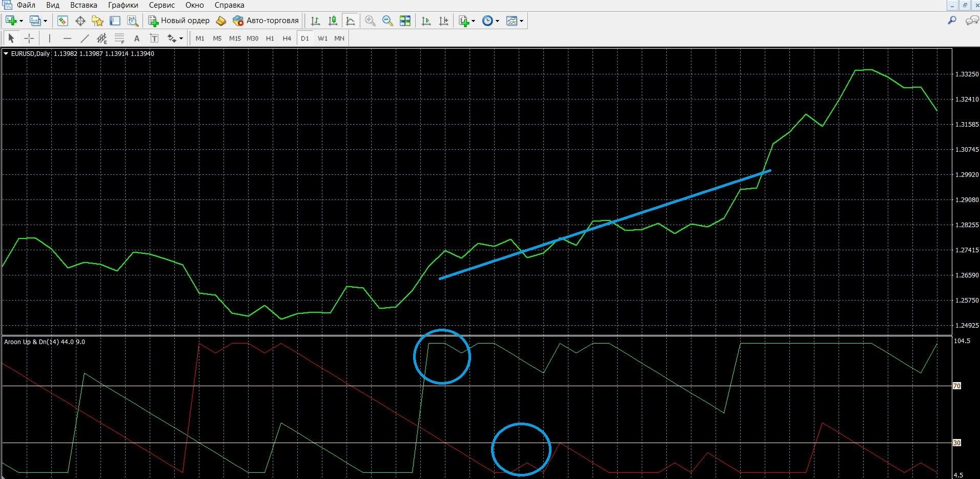980x479 pixels.
Task: Click the 70 level label of Aroon
Action: (x=957, y=386)
